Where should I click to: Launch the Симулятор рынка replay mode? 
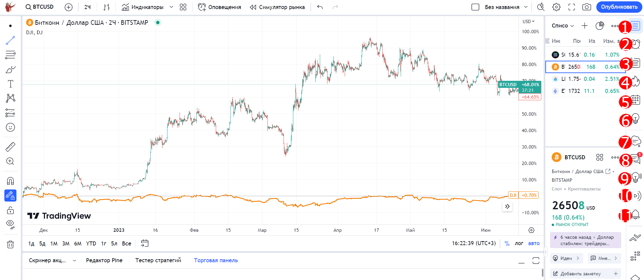pos(277,7)
